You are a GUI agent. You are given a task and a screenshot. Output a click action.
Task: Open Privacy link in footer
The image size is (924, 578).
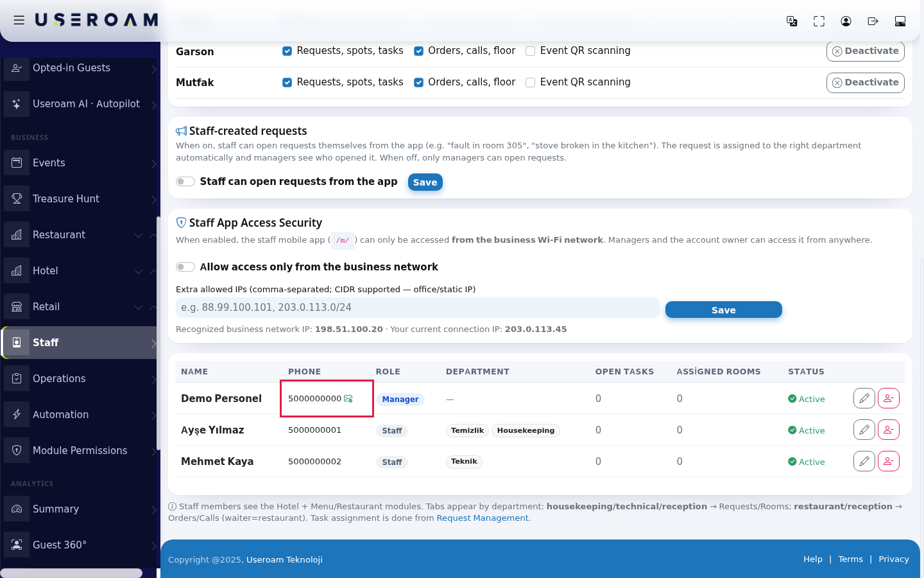pyautogui.click(x=894, y=559)
